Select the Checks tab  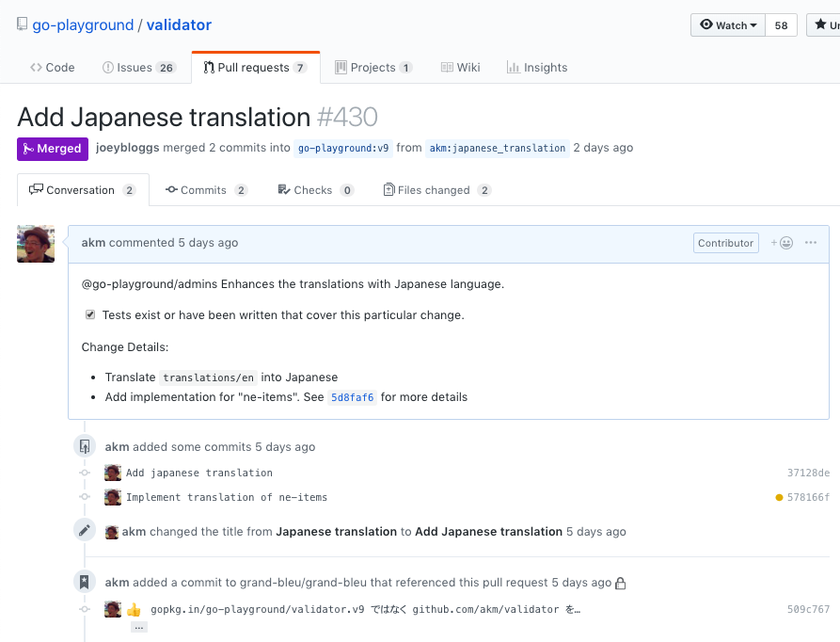(316, 190)
